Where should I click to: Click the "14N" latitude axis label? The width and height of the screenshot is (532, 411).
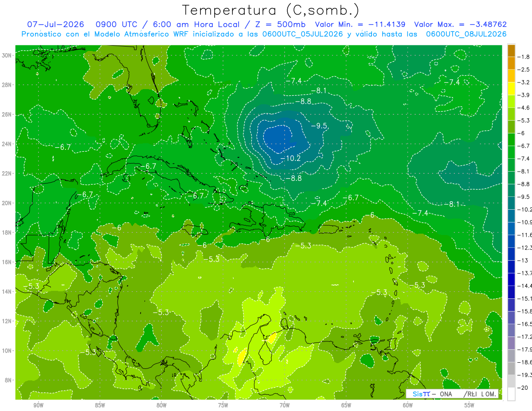click(7, 291)
